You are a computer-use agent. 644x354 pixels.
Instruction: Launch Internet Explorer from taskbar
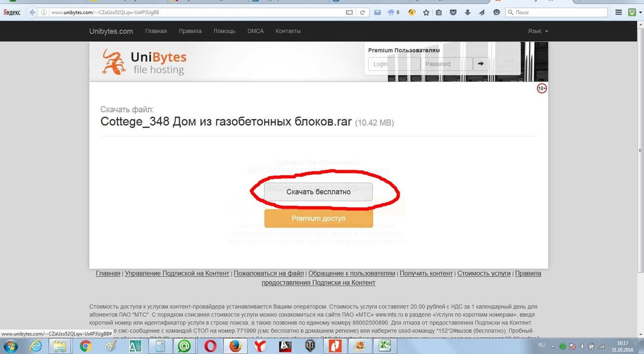pos(35,346)
